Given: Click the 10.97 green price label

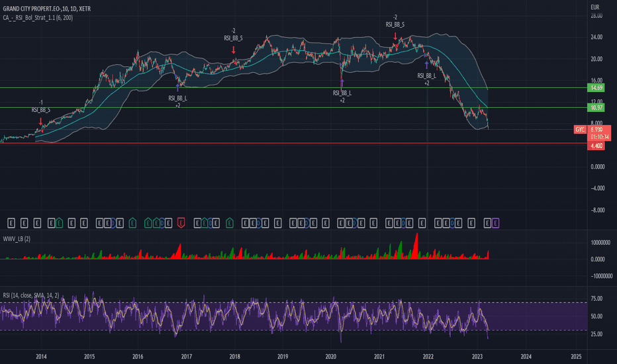Looking at the screenshot, I should pyautogui.click(x=596, y=107).
